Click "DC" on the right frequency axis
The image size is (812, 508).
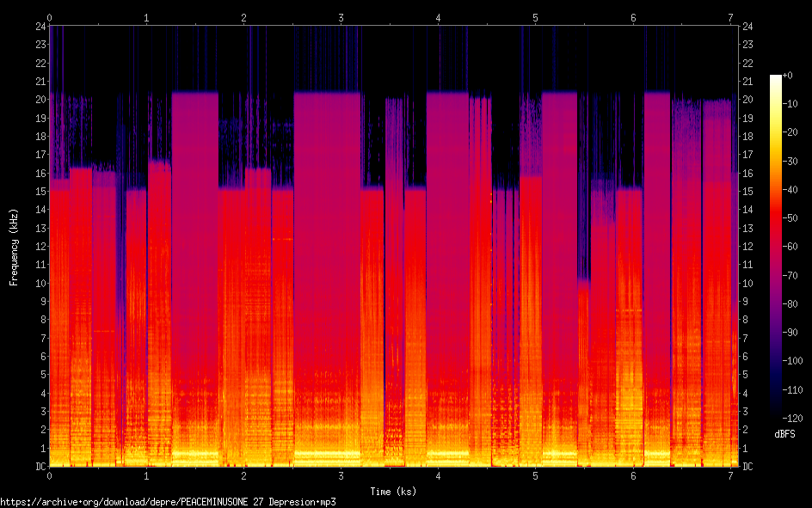pyautogui.click(x=747, y=467)
